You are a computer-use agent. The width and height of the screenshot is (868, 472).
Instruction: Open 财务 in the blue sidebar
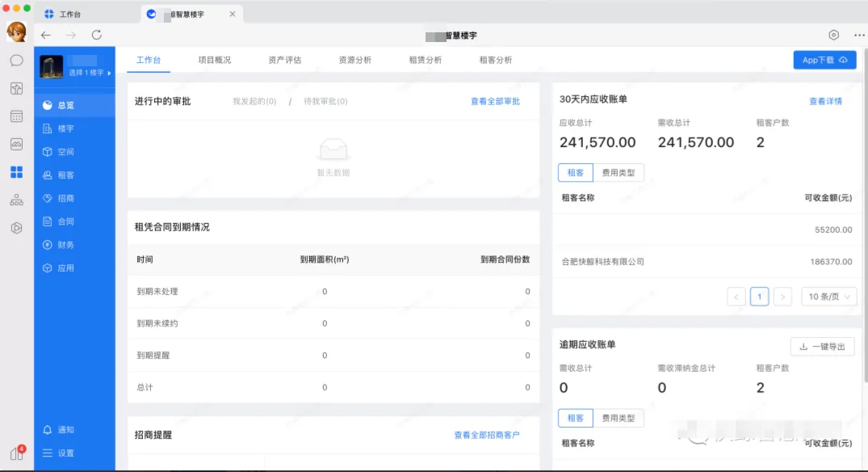pos(75,244)
